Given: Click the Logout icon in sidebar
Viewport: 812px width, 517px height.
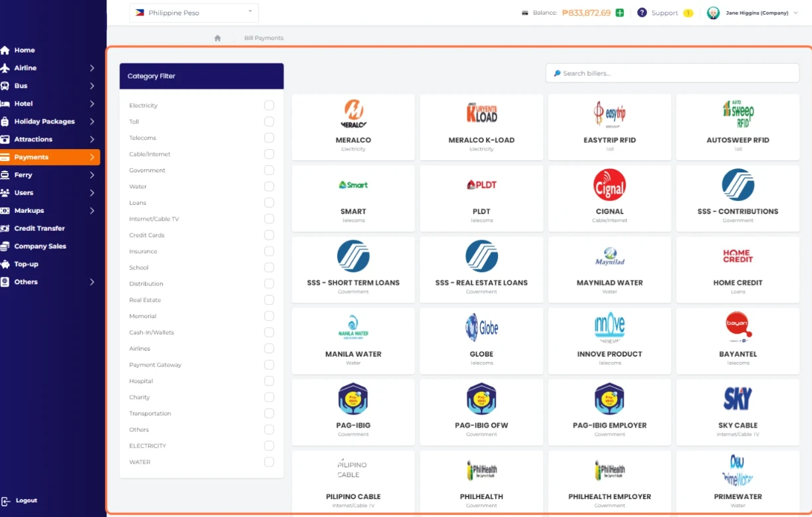Looking at the screenshot, I should tap(6, 501).
